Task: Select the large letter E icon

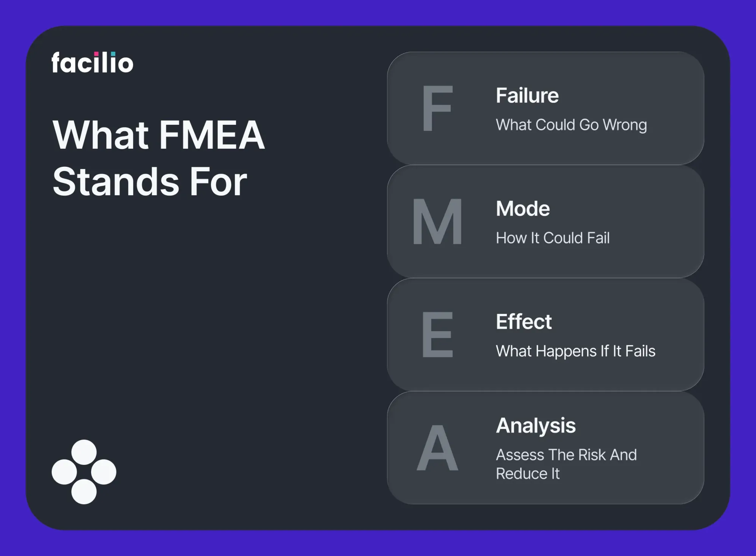Action: point(437,335)
